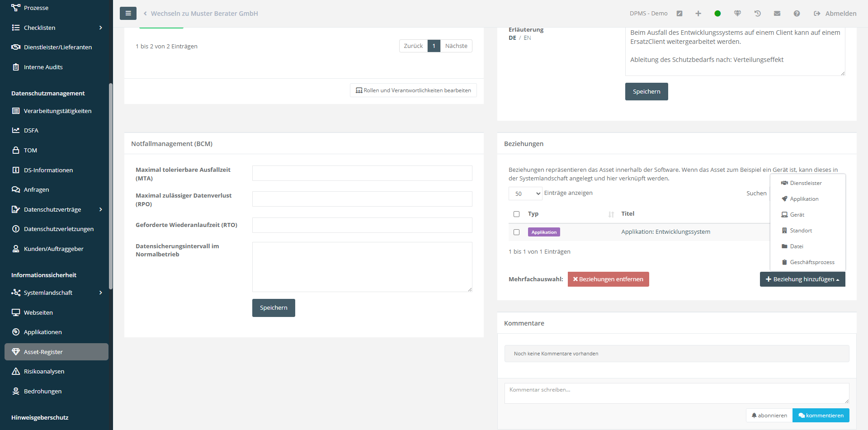Open the envelope messages icon
The image size is (868, 430).
click(x=777, y=14)
